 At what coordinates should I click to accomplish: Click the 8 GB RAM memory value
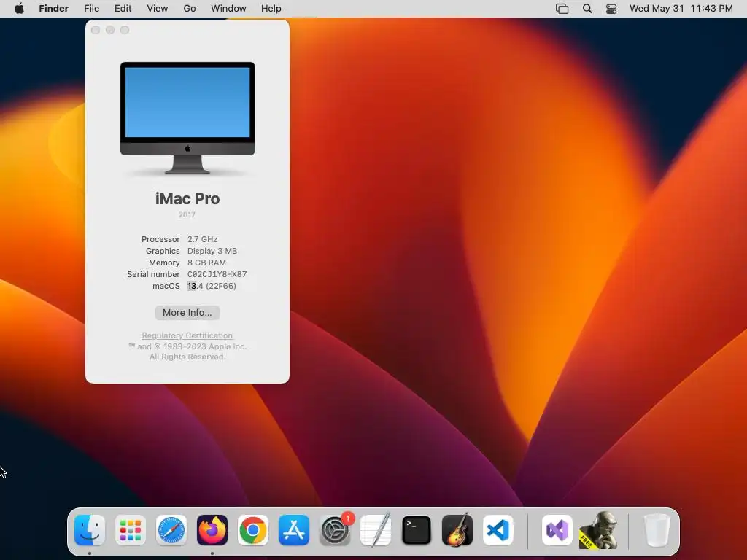click(206, 262)
